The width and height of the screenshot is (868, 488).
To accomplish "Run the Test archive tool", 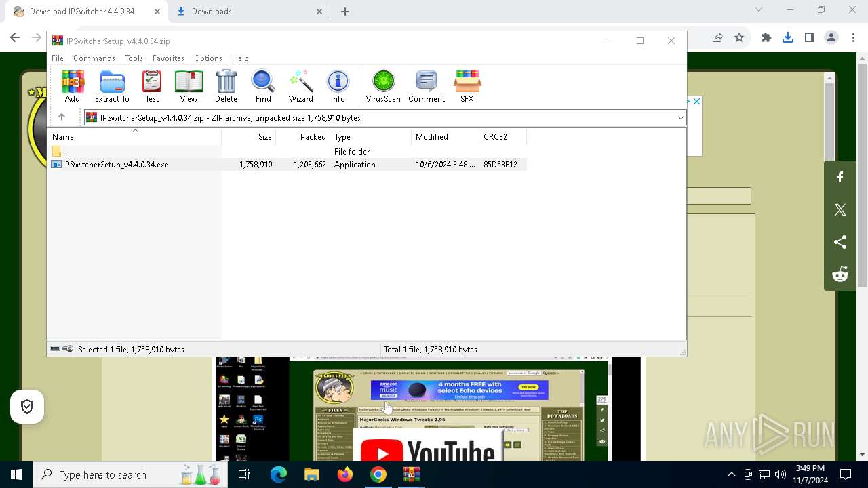I will (152, 86).
